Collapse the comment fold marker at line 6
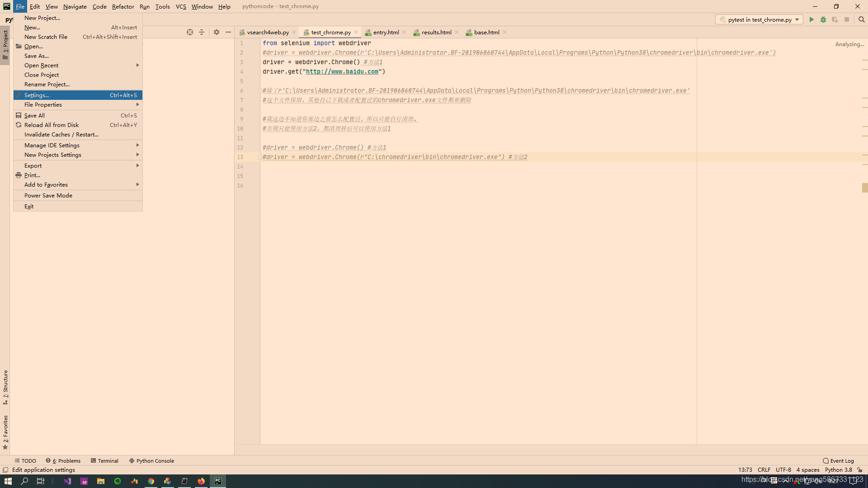The height and width of the screenshot is (488, 868). click(x=260, y=91)
